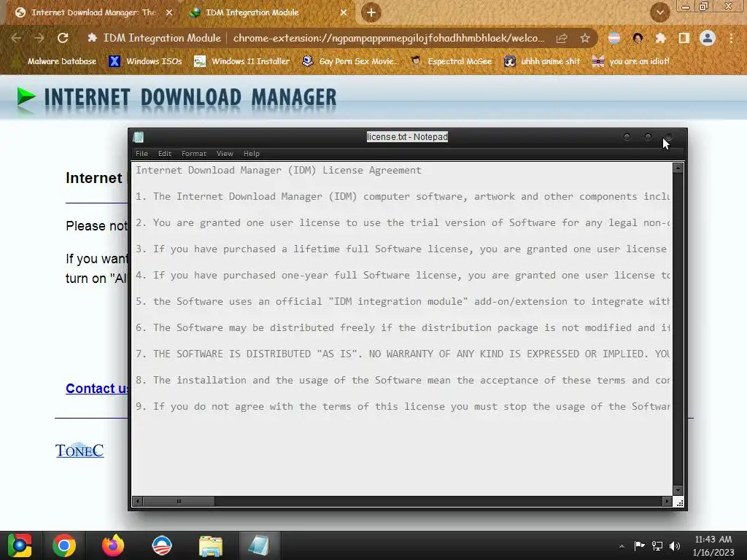This screenshot has height=560, width=747.
Task: Click the volume speaker tray icon
Action: [x=675, y=545]
